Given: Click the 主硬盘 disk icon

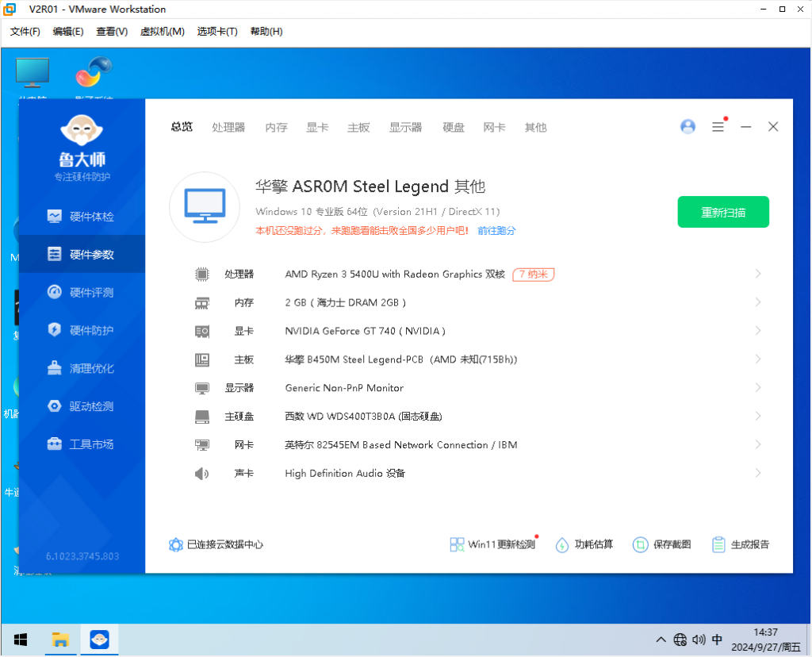Looking at the screenshot, I should pos(202,417).
